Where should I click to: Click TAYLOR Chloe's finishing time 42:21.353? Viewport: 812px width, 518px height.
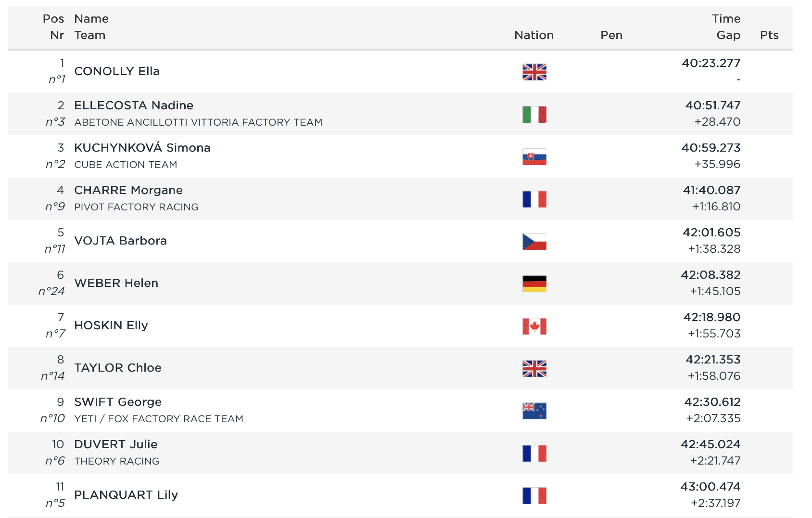pyautogui.click(x=712, y=360)
